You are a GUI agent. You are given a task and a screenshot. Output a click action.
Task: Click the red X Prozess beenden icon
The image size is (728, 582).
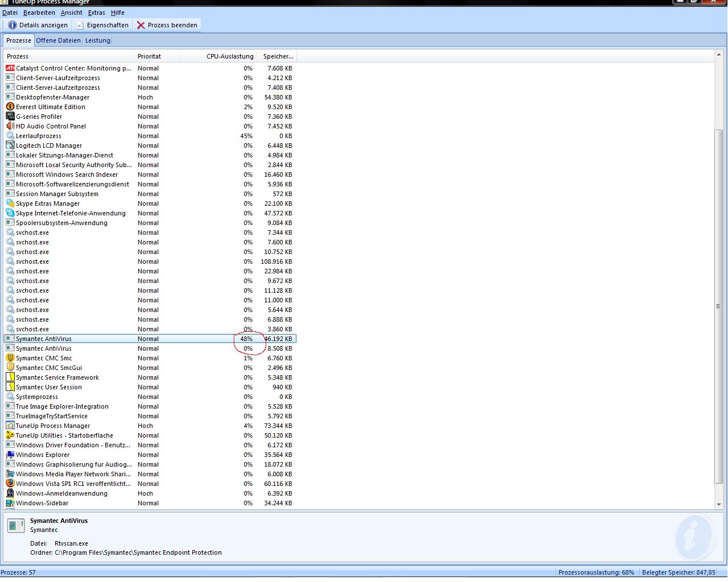tap(140, 25)
